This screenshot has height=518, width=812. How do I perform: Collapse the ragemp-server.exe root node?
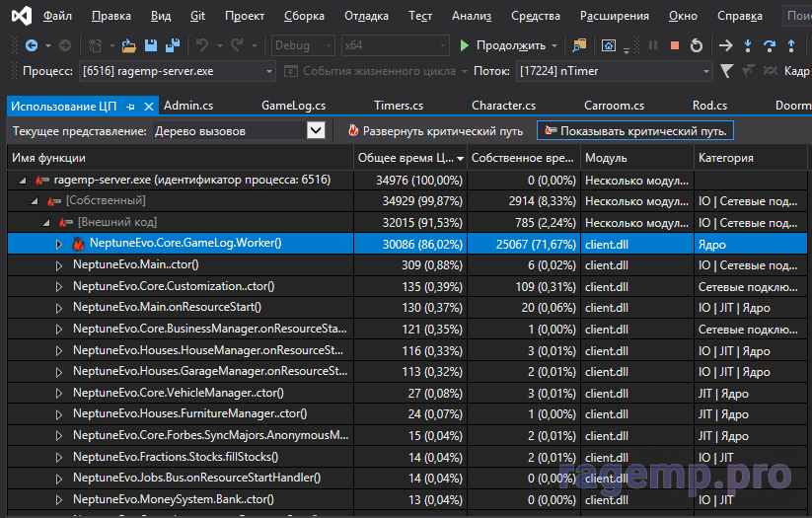[23, 181]
